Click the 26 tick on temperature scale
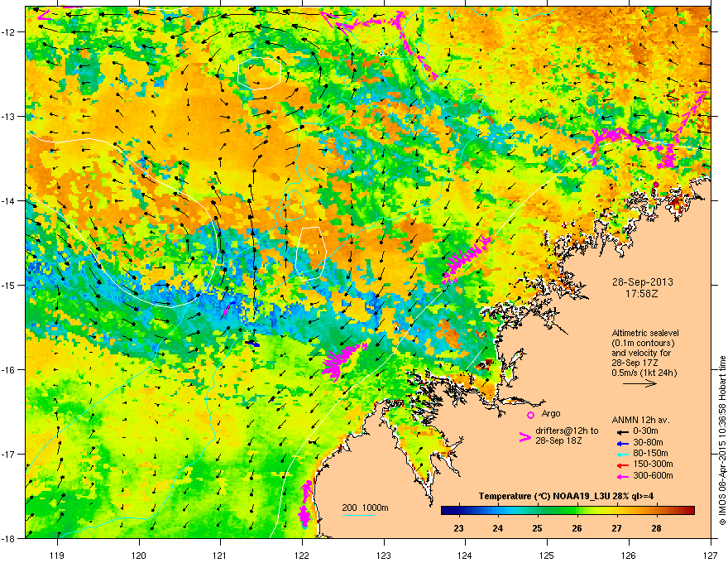Viewport: 728px width, 563px height. tap(577, 528)
